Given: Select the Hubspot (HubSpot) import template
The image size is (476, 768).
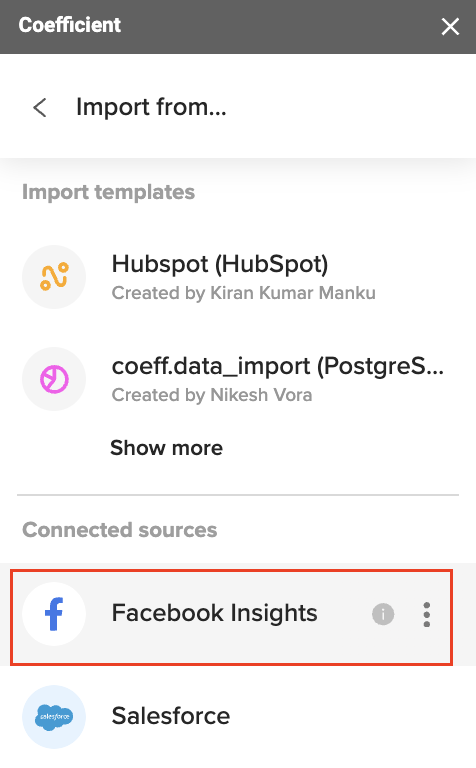Looking at the screenshot, I should point(238,277).
